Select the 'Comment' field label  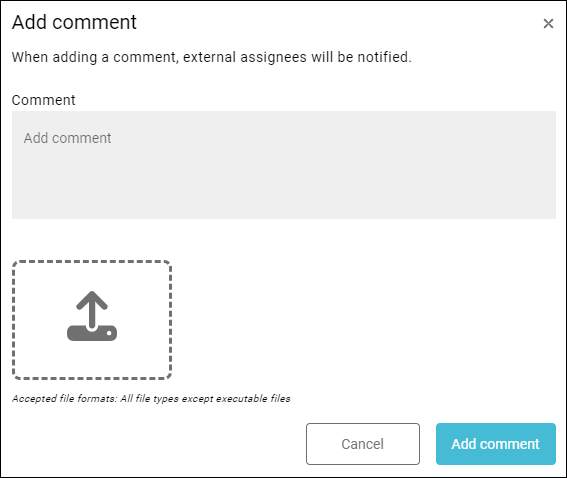[x=43, y=100]
